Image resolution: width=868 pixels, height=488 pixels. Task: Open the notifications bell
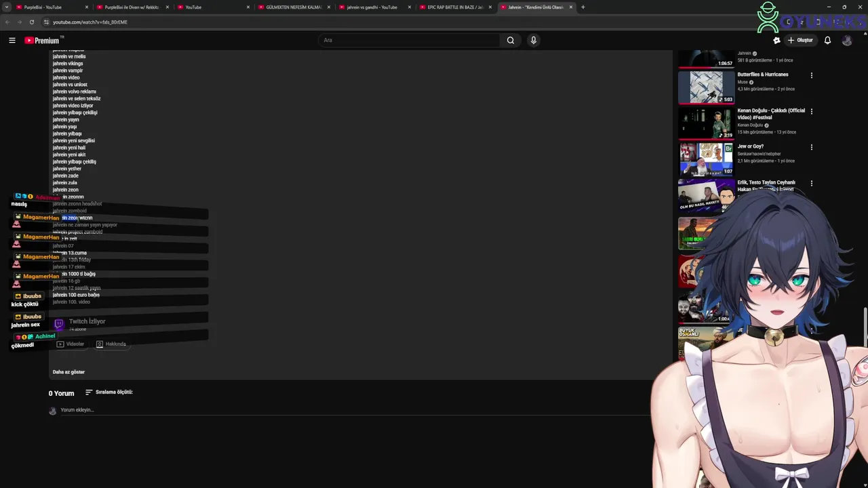point(827,40)
